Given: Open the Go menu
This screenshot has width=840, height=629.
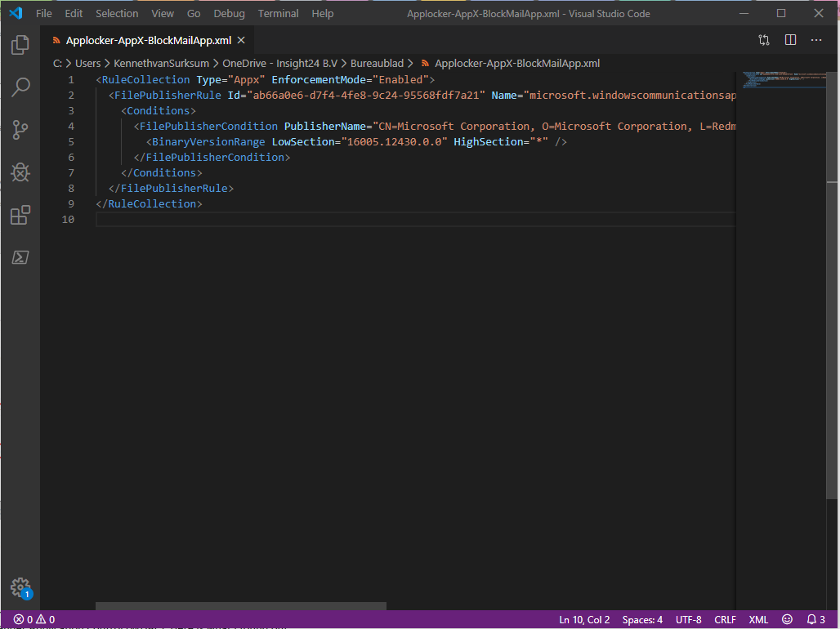Looking at the screenshot, I should [x=194, y=13].
